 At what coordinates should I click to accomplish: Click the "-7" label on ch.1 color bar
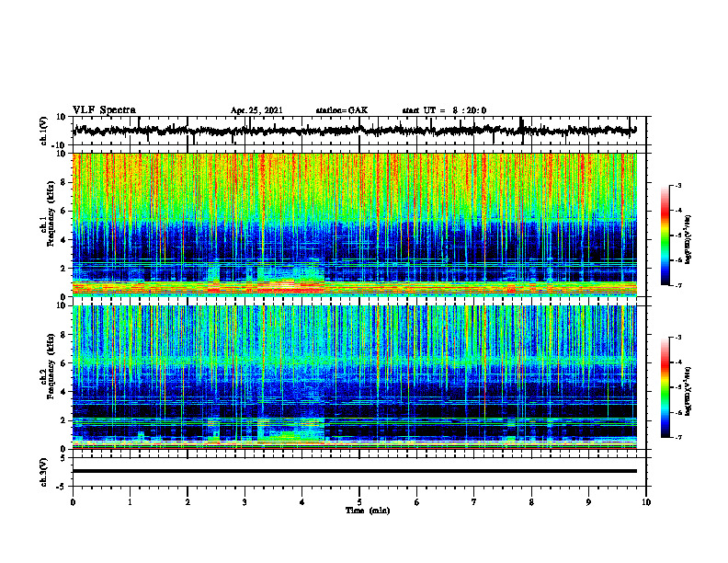[677, 285]
